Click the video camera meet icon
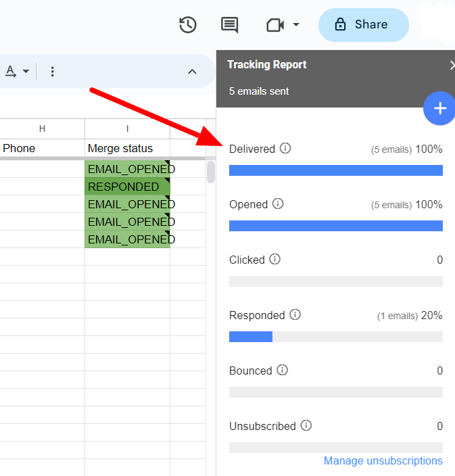455x476 pixels. pos(274,25)
